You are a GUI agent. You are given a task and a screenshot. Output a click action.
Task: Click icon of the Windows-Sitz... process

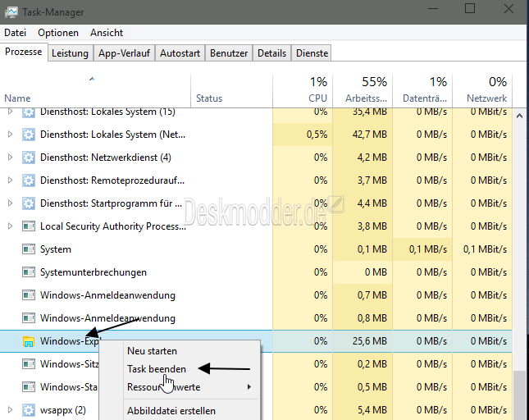[29, 364]
